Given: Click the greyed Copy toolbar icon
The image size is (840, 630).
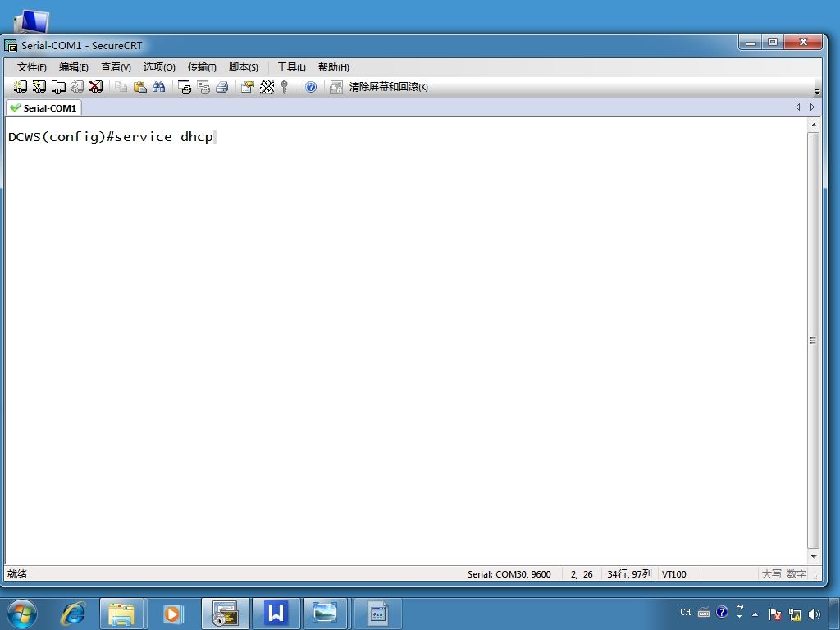Looking at the screenshot, I should [x=121, y=87].
